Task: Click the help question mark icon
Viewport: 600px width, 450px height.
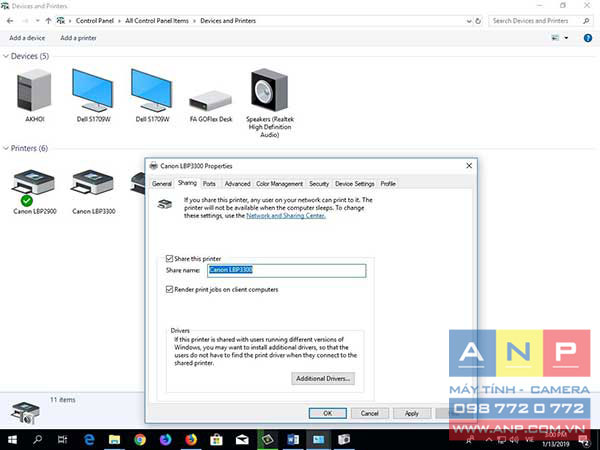Action: 588,38
